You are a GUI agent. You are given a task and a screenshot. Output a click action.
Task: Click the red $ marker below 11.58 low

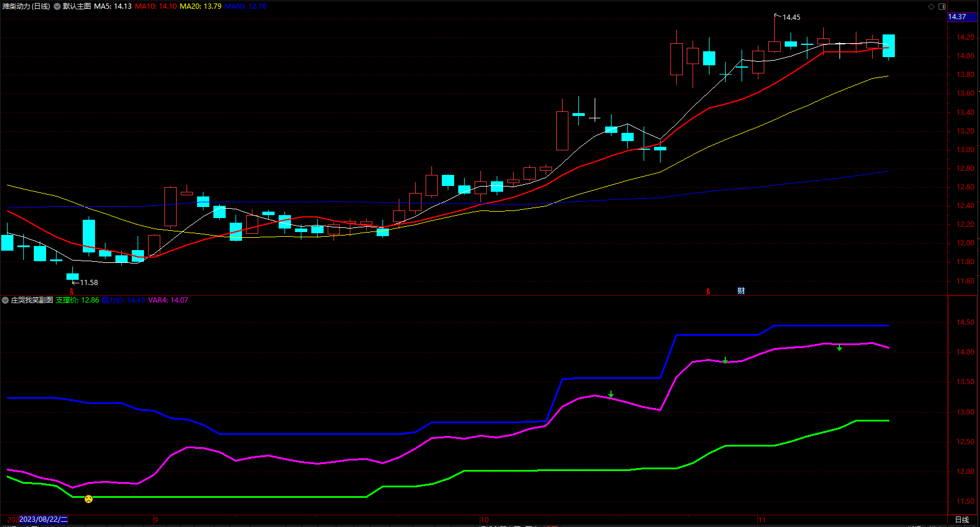click(72, 291)
